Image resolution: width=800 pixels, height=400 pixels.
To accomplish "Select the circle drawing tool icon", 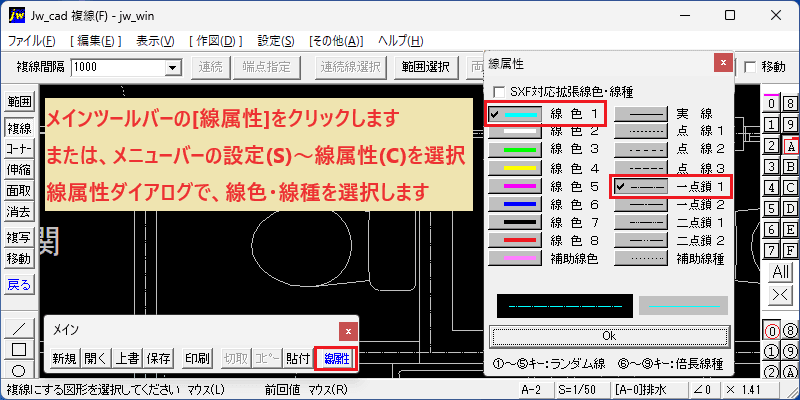I will 19,370.
